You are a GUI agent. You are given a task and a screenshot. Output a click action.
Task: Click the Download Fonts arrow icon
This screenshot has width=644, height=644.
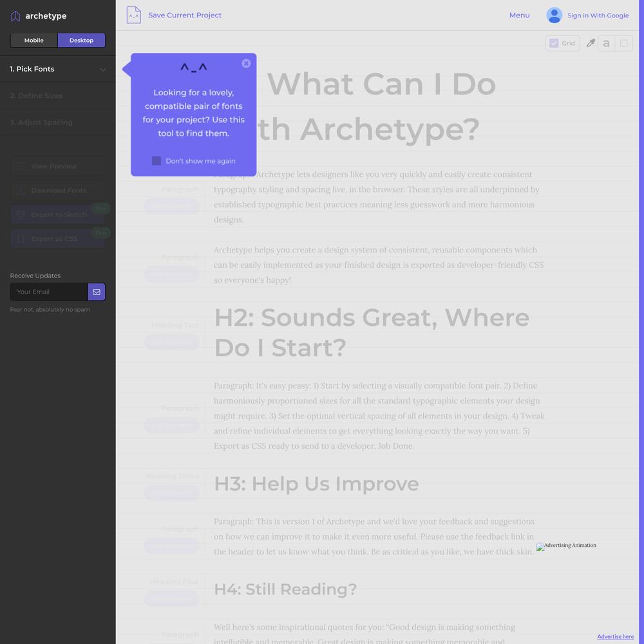point(20,191)
